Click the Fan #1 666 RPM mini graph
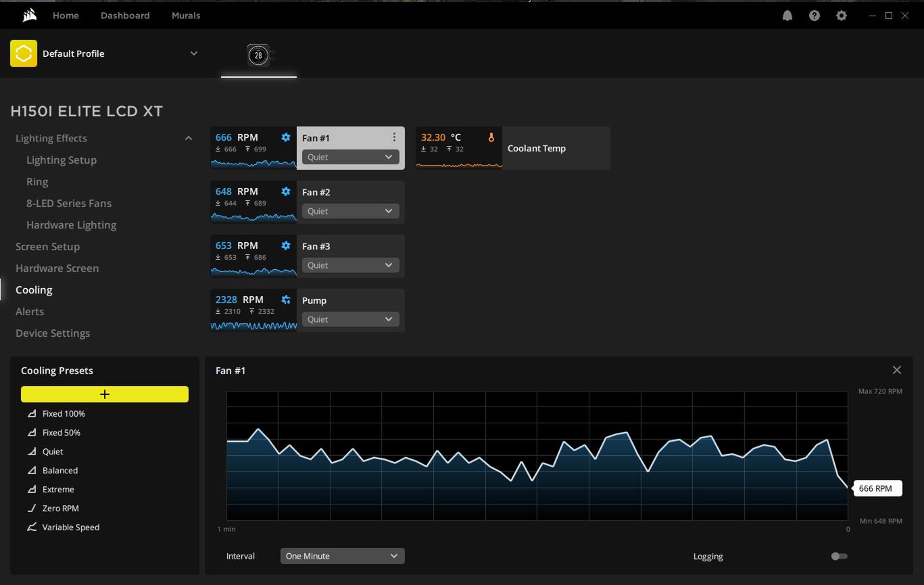The image size is (924, 585). coord(253,147)
